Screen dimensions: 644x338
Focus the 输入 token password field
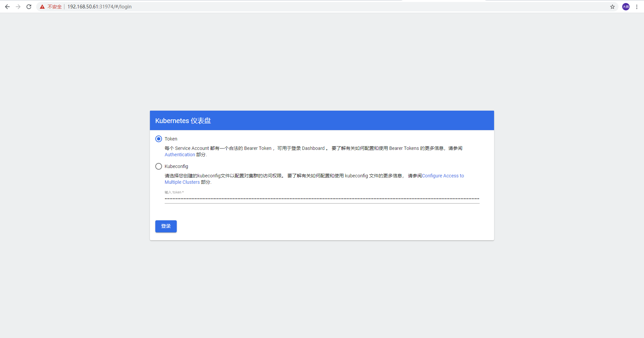click(322, 199)
